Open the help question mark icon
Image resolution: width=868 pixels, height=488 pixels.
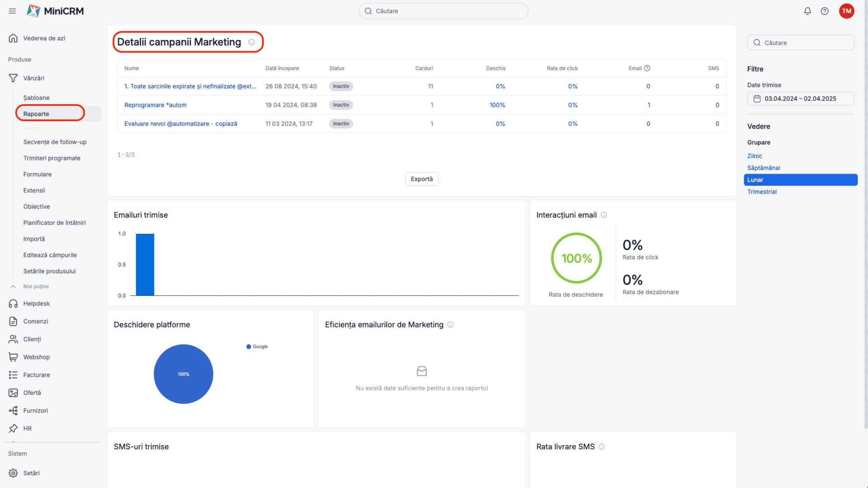coord(825,11)
